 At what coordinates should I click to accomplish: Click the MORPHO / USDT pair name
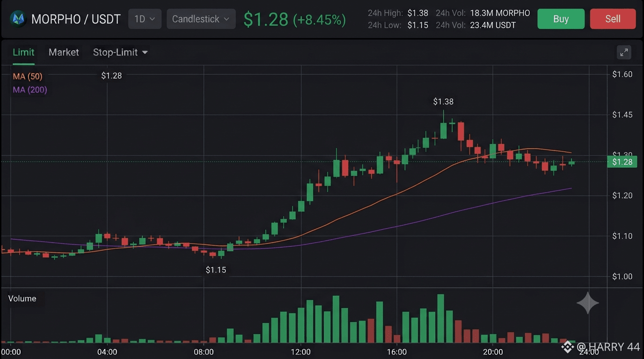pos(76,19)
